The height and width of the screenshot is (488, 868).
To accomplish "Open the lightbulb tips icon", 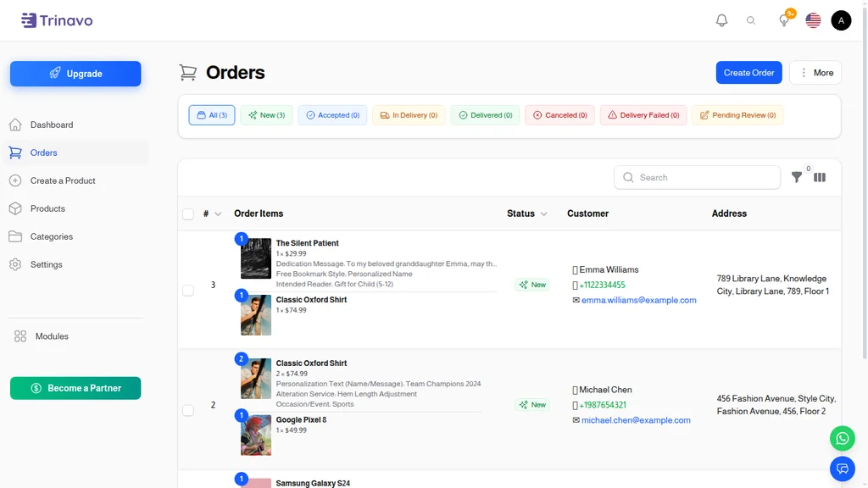I will [784, 20].
